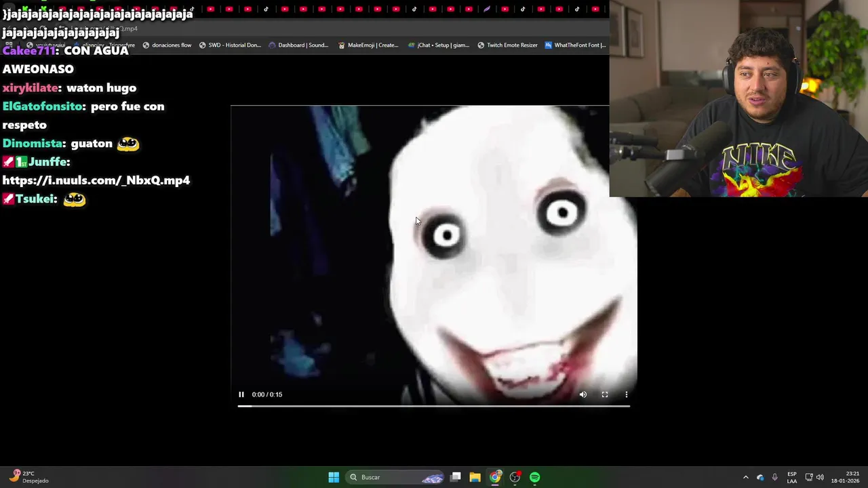The width and height of the screenshot is (868, 488).
Task: Open the Twitch Emote Resizer bookmark
Action: point(507,45)
